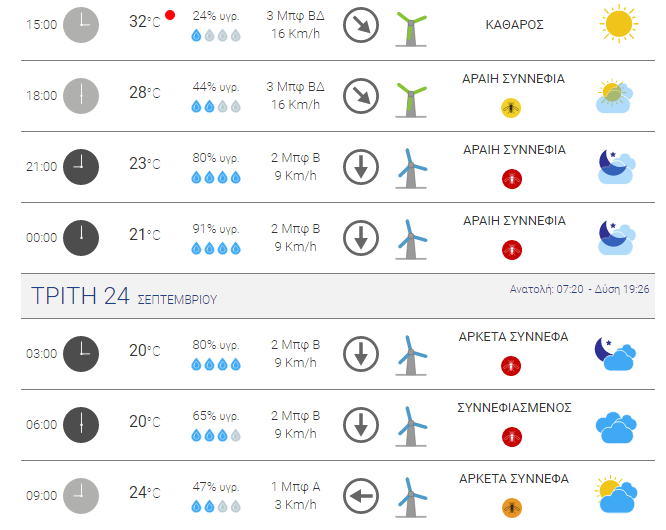This screenshot has height=530, width=666.
Task: Click the red mosquito icon at 21:00
Action: coord(512,179)
